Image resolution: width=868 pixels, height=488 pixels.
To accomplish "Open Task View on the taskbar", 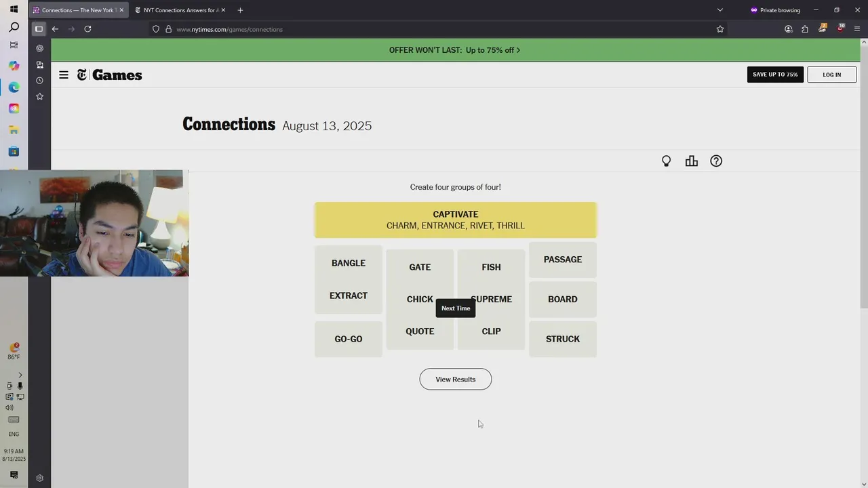I will tap(14, 45).
